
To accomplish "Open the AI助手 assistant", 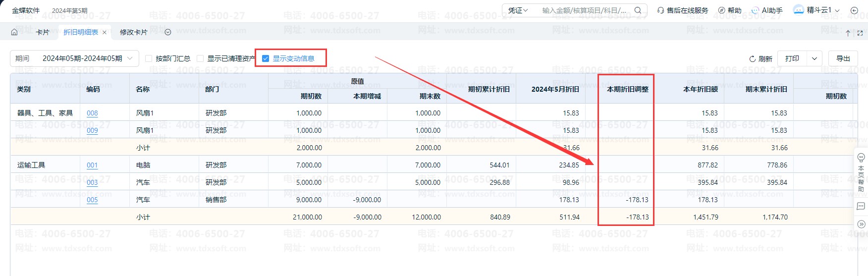I will click(767, 10).
